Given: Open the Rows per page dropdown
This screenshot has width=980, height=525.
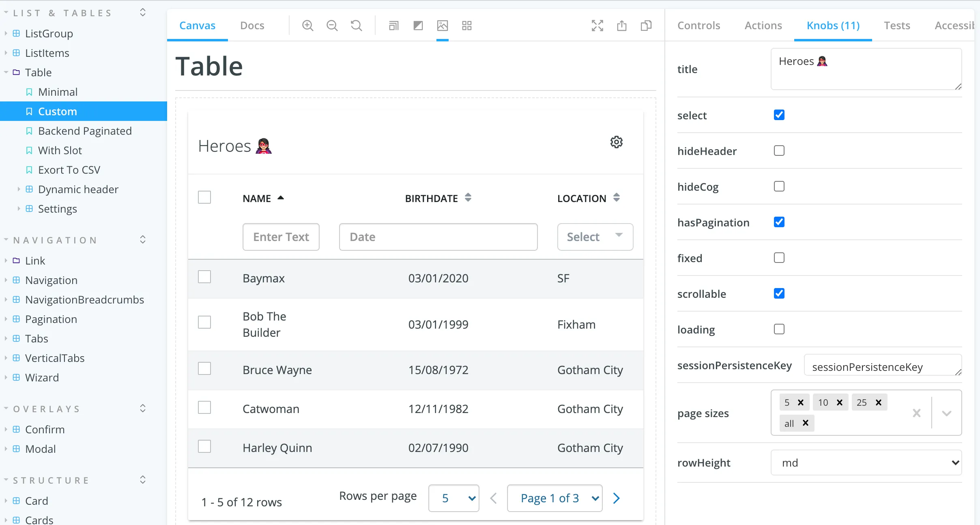Looking at the screenshot, I should tap(454, 498).
